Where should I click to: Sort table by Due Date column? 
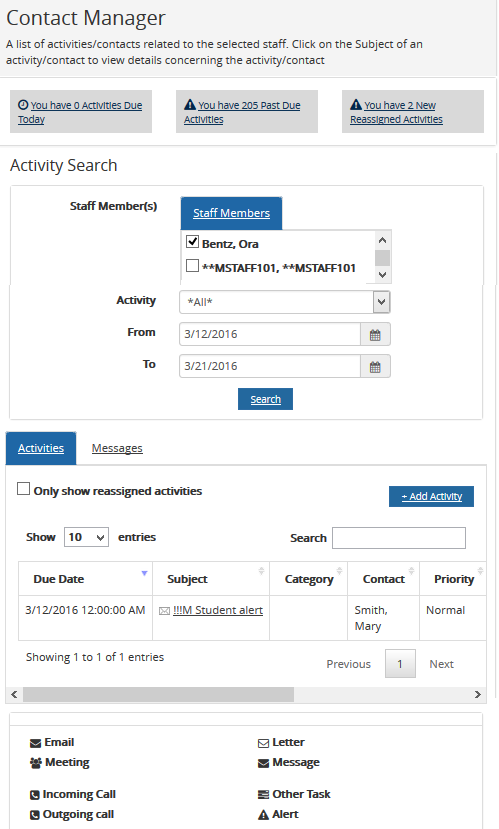tap(86, 579)
